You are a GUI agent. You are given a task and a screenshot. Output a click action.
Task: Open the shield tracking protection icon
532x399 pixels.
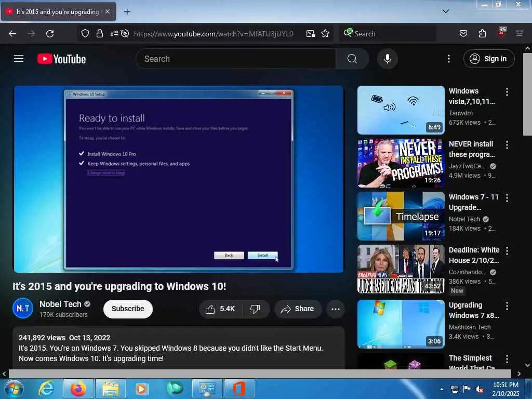85,33
